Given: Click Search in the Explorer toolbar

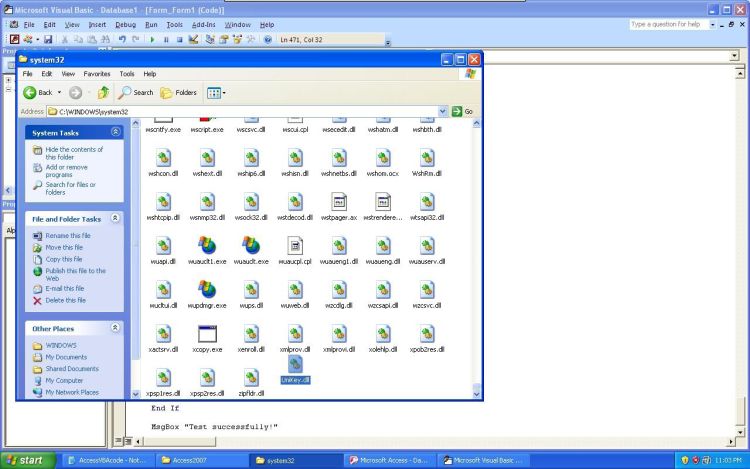Looking at the screenshot, I should [136, 92].
